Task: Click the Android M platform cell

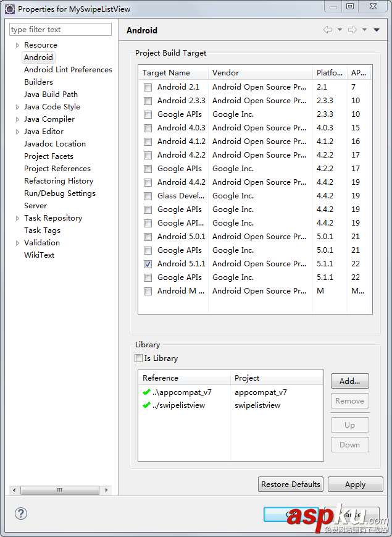Action: [320, 291]
